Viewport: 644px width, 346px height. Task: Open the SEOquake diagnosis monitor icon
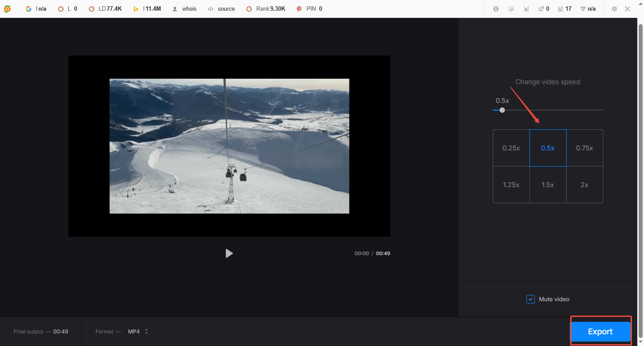coord(511,9)
